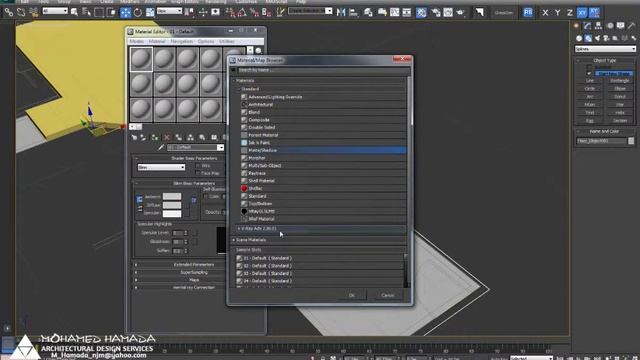The width and height of the screenshot is (640, 360).
Task: Expand the Extended Parameters rollout
Action: (180, 264)
